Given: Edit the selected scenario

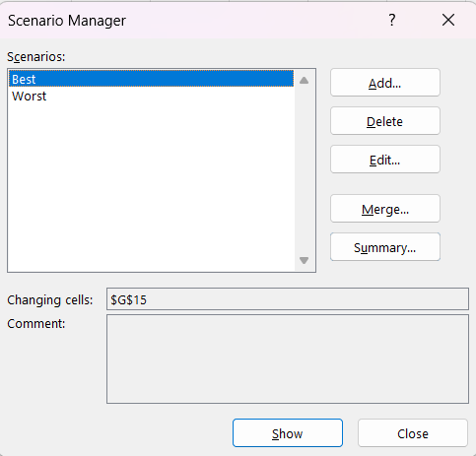Looking at the screenshot, I should point(385,160).
